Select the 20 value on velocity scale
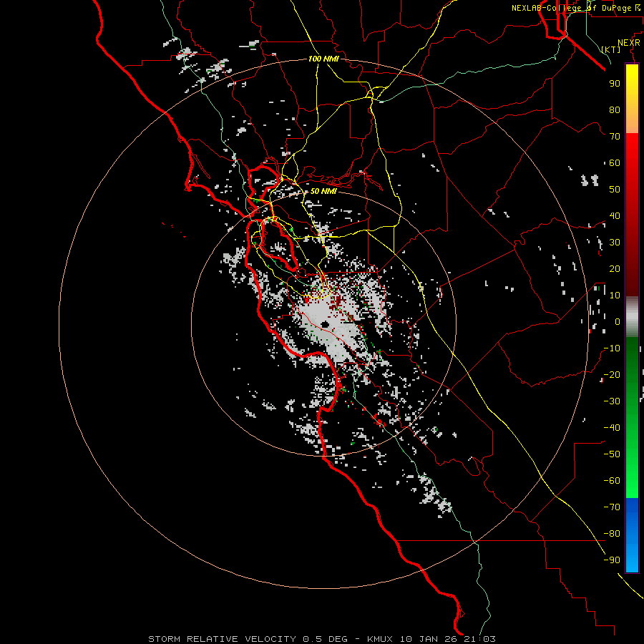644x644 pixels. pos(615,269)
